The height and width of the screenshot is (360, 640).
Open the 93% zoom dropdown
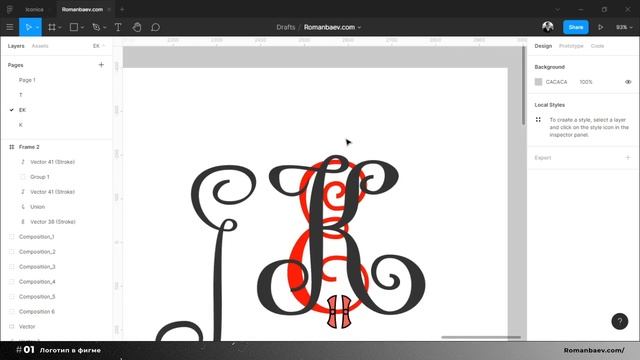coord(624,27)
